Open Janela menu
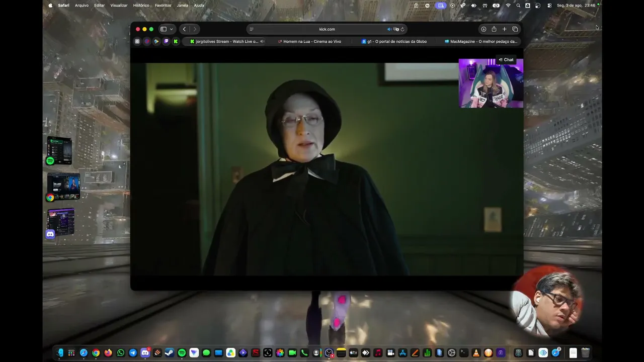 click(183, 6)
